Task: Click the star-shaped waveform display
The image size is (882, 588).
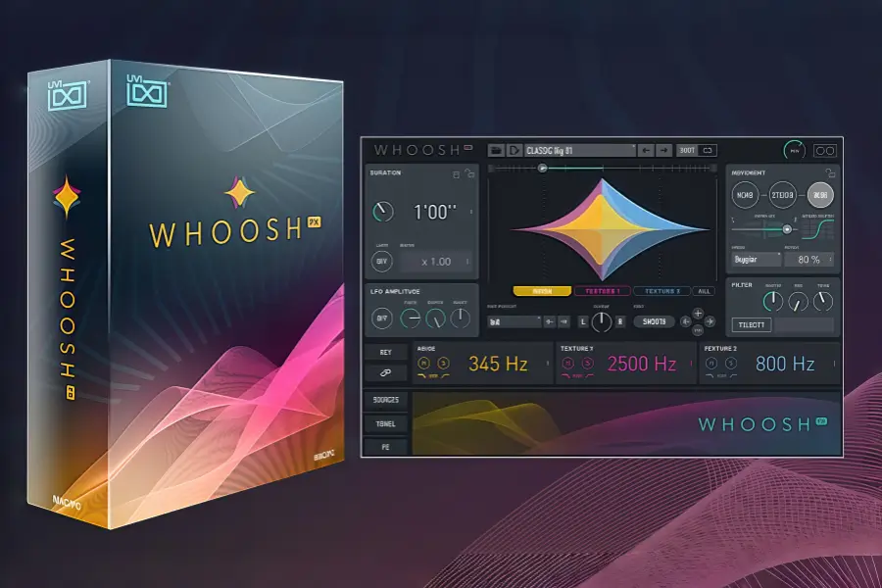Action: pyautogui.click(x=608, y=229)
